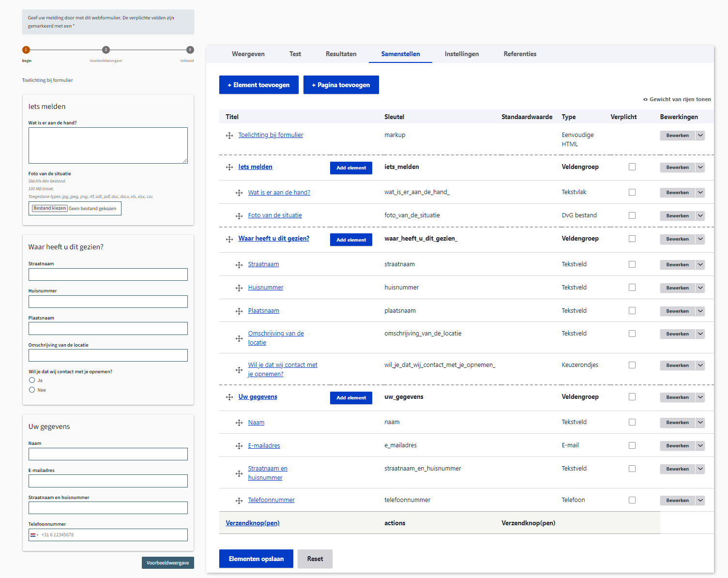This screenshot has width=728, height=578.
Task: Click the drag handle for Telefoonnummer row
Action: 239,501
